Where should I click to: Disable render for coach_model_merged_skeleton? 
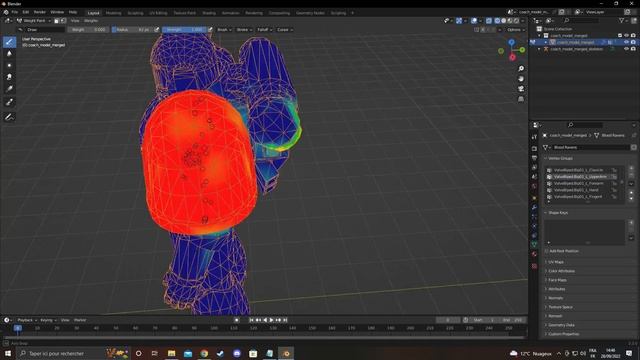coord(633,49)
